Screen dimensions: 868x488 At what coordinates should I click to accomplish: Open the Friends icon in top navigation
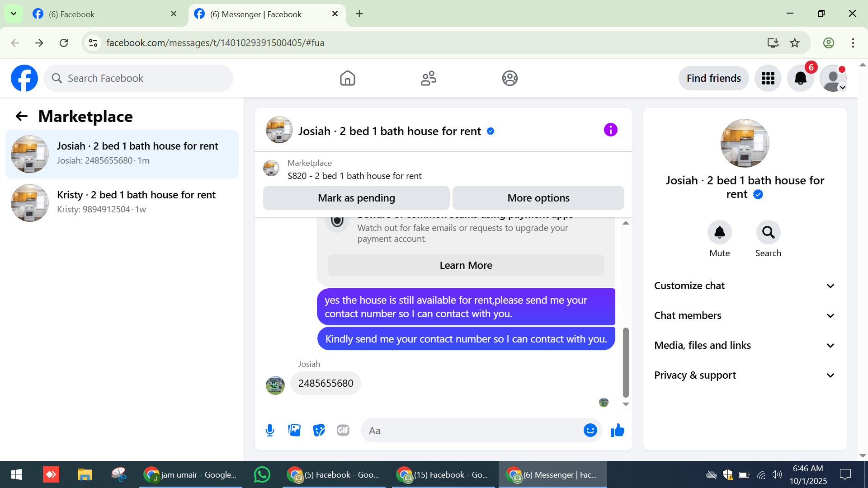tap(429, 78)
